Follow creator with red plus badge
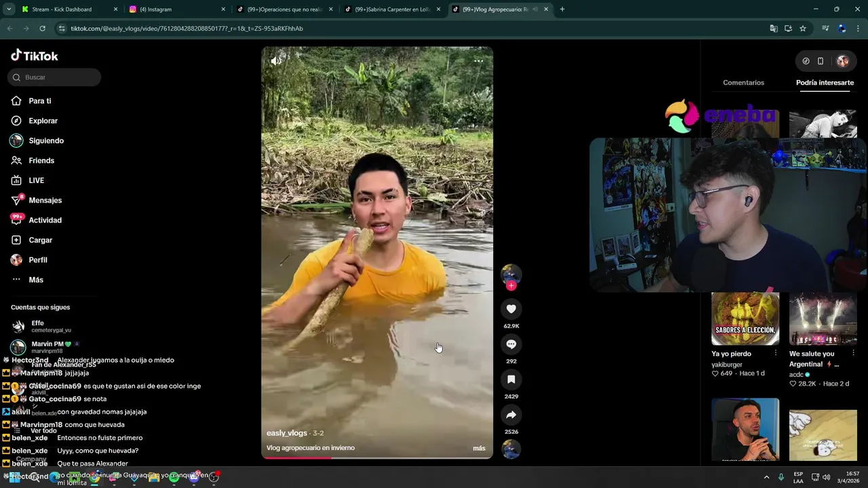 click(x=511, y=286)
